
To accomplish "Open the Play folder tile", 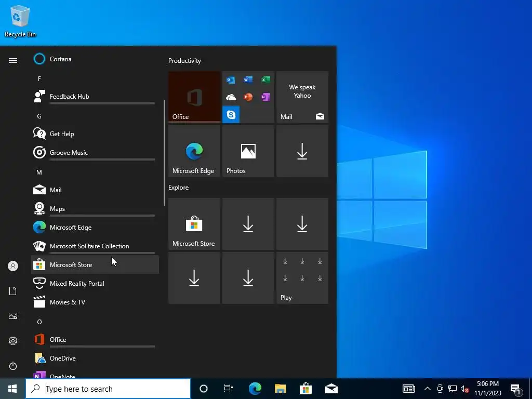I will [302, 278].
